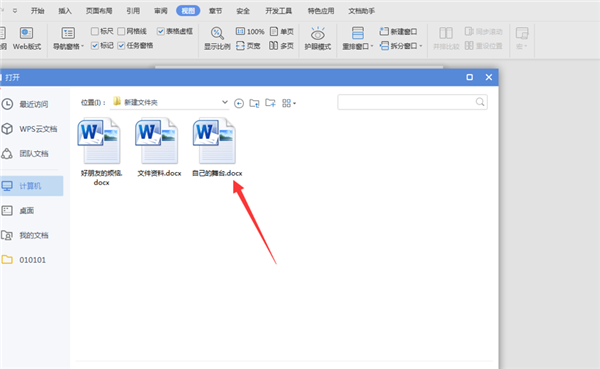Screen dimensions: 600x369
Task: Open the 开发工具 ribbon tab
Action: 279,11
